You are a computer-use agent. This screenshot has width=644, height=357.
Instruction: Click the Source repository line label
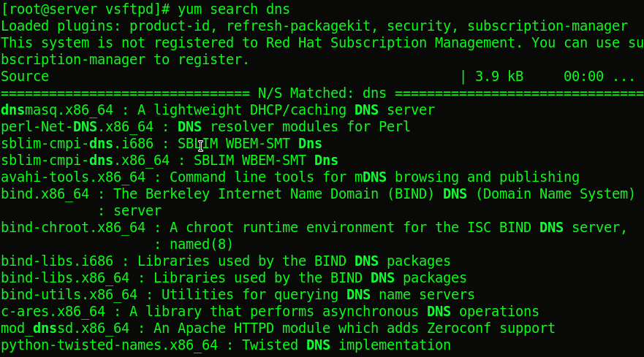25,77
